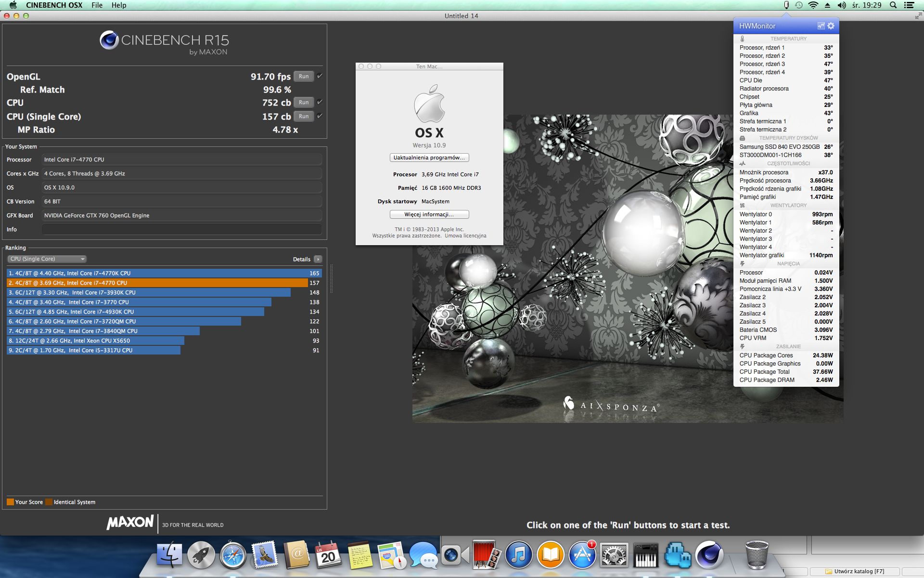Image resolution: width=924 pixels, height=578 pixels.
Task: Open the yellow Notes app in Dock
Action: click(360, 555)
